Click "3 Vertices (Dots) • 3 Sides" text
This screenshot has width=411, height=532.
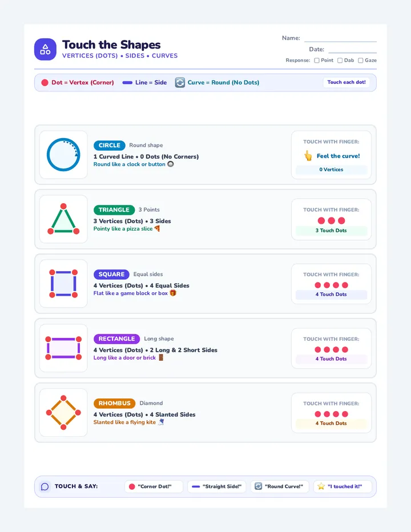click(132, 221)
